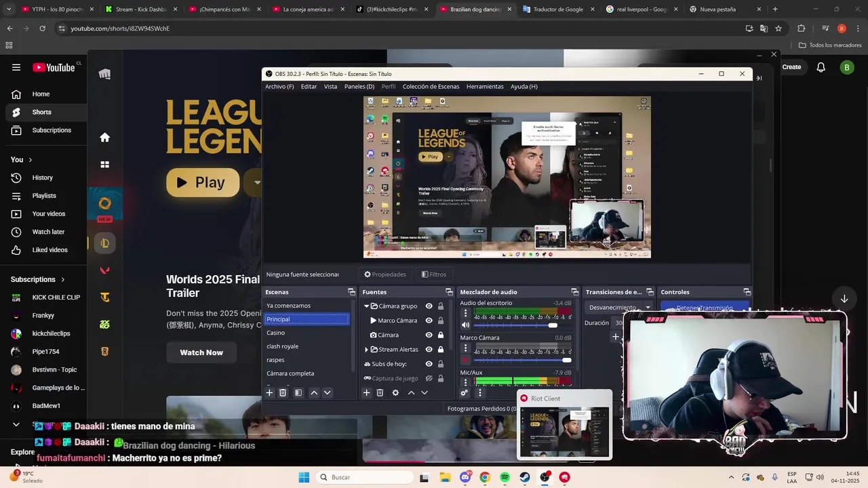Float the Mezclador de audio dock

tap(574, 292)
